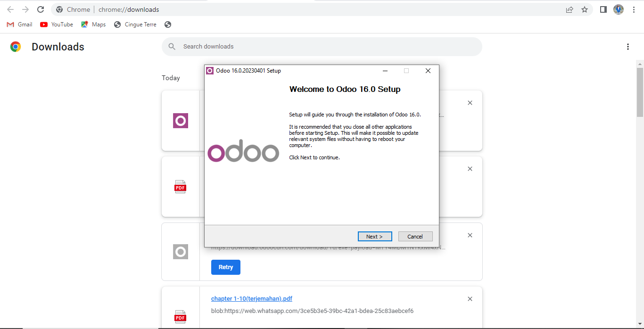Click the blob WhatsApp URL text
Image resolution: width=644 pixels, height=329 pixels.
click(312, 311)
